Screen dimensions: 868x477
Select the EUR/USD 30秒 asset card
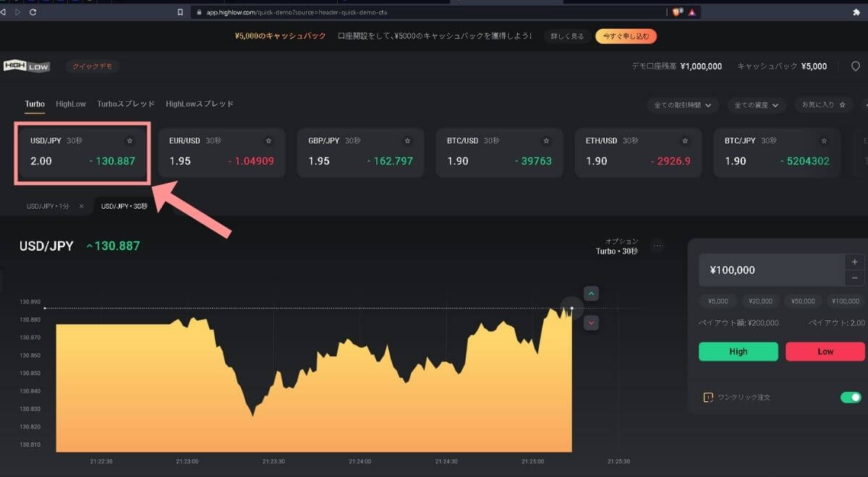(x=221, y=152)
